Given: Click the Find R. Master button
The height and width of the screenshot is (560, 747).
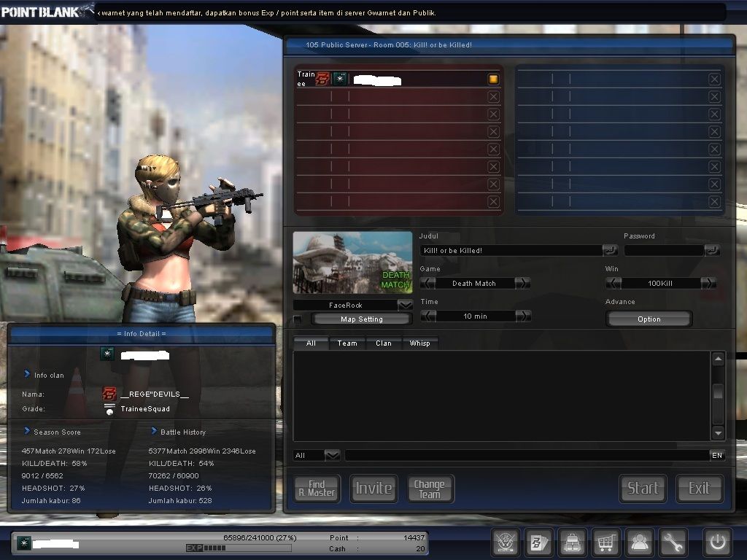Looking at the screenshot, I should pyautogui.click(x=317, y=489).
